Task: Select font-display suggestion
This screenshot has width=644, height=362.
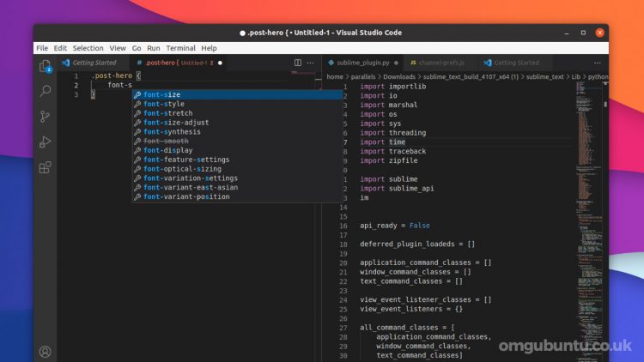Action: click(237, 150)
